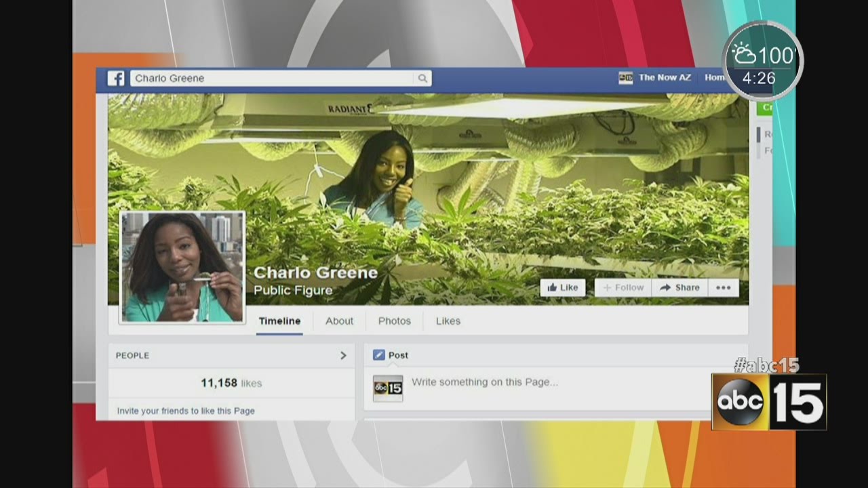Click Invite your friends to like this Page
Image resolution: width=868 pixels, height=488 pixels.
coord(186,411)
